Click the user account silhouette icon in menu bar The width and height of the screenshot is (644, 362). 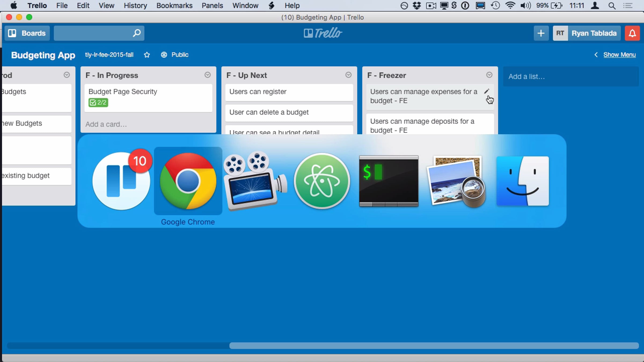tap(595, 5)
